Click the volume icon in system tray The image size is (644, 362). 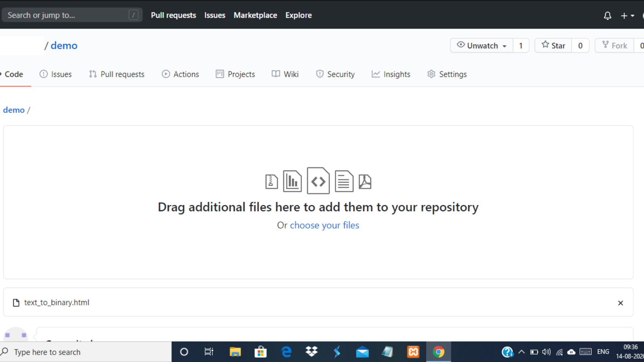(546, 352)
